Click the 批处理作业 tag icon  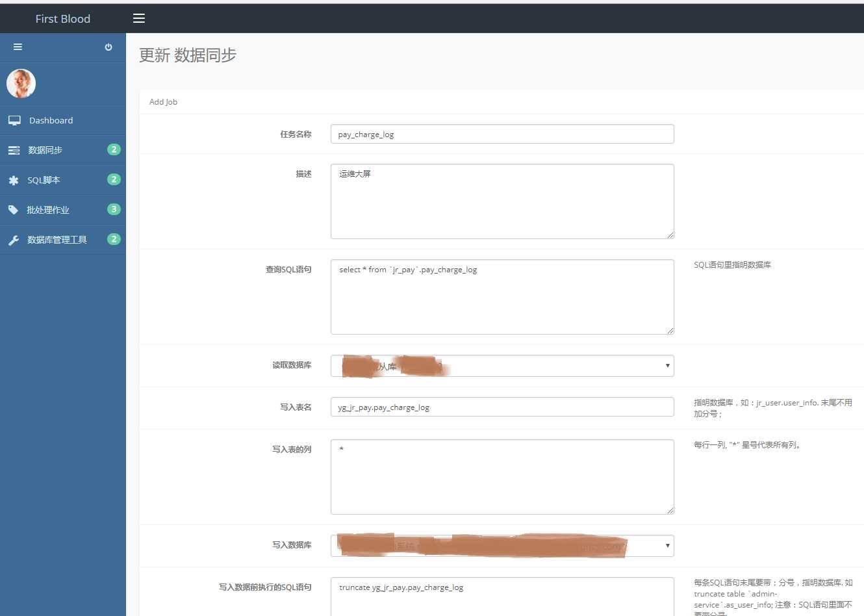(x=13, y=210)
